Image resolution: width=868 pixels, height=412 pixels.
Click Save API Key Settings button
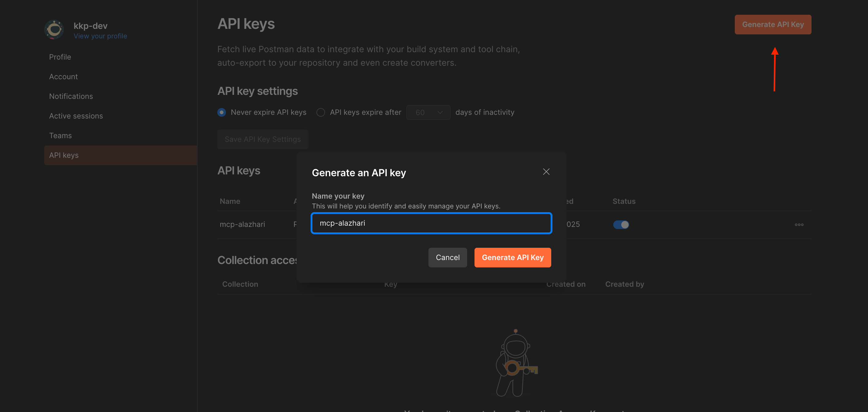click(x=262, y=139)
